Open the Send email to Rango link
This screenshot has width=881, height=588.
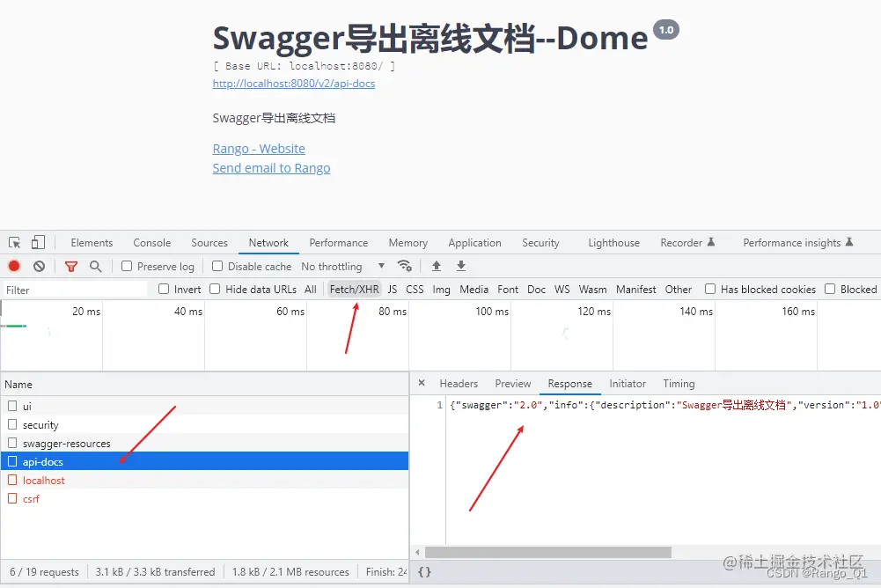272,167
